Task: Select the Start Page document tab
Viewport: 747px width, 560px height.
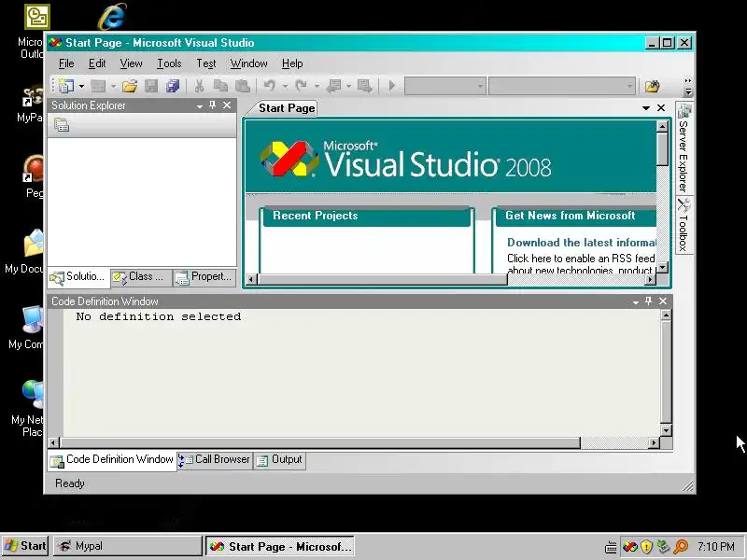Action: (287, 108)
